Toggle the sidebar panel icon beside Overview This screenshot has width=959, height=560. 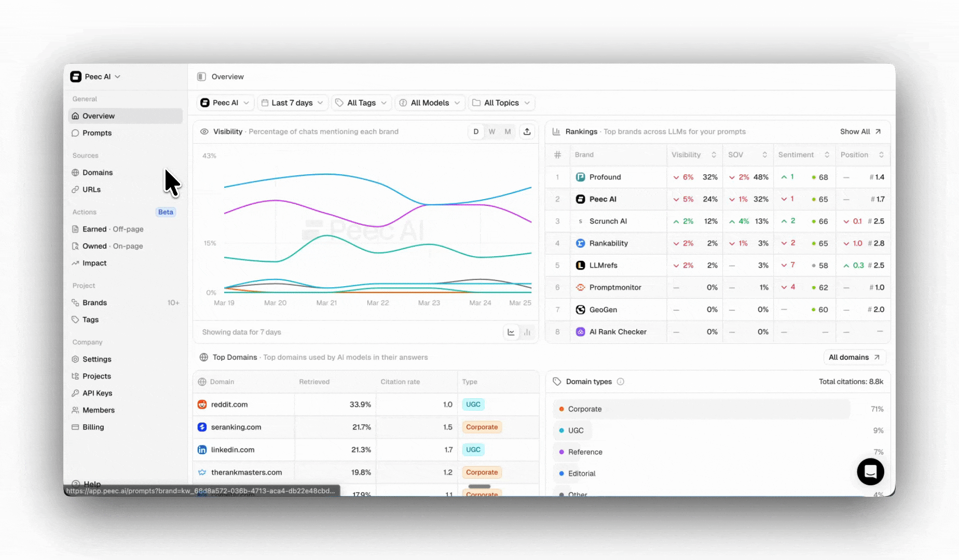(201, 77)
